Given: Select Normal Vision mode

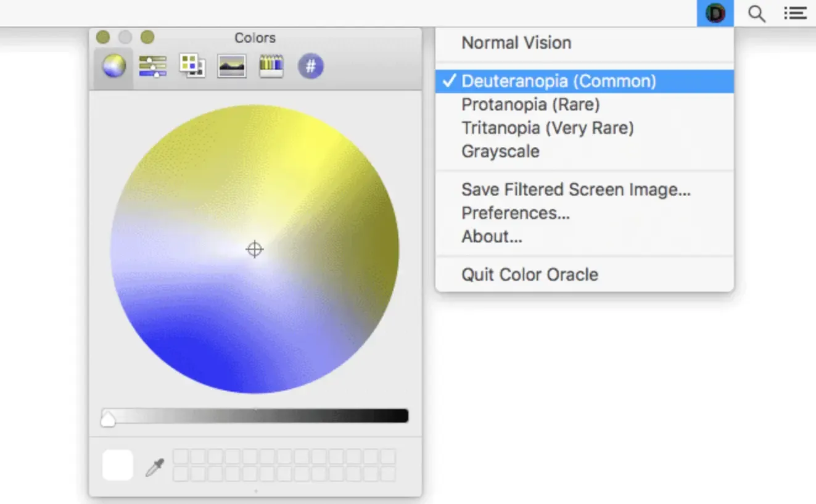Looking at the screenshot, I should point(516,43).
